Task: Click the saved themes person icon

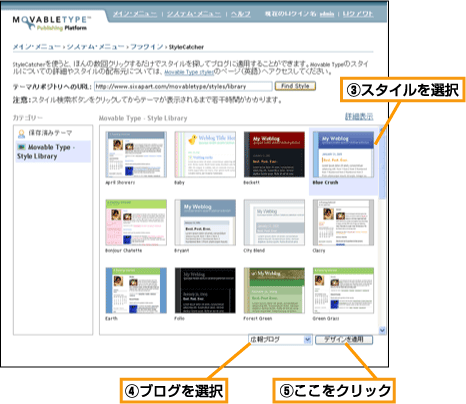Action: [21, 133]
